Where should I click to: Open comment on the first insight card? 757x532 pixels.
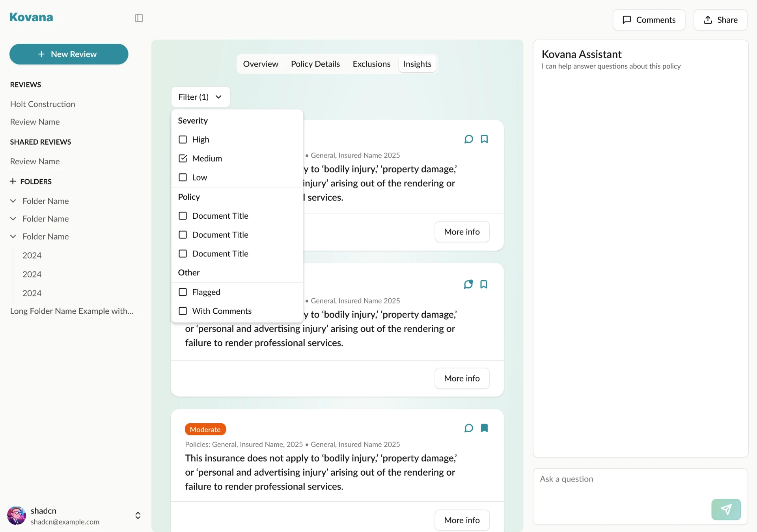468,139
